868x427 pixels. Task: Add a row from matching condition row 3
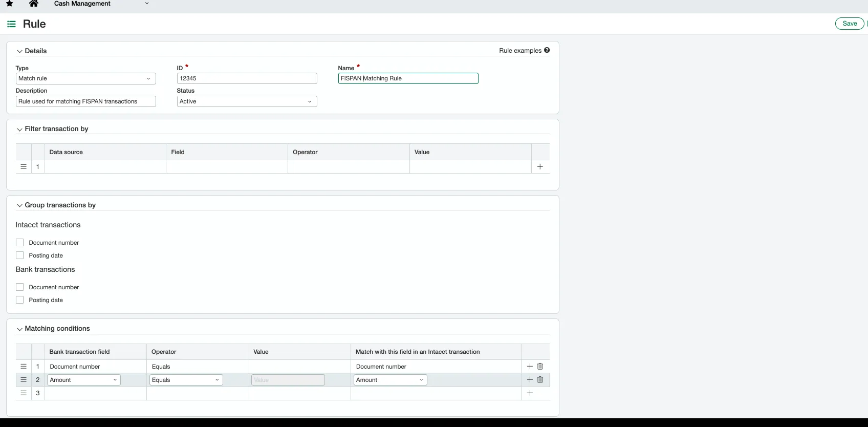point(530,393)
